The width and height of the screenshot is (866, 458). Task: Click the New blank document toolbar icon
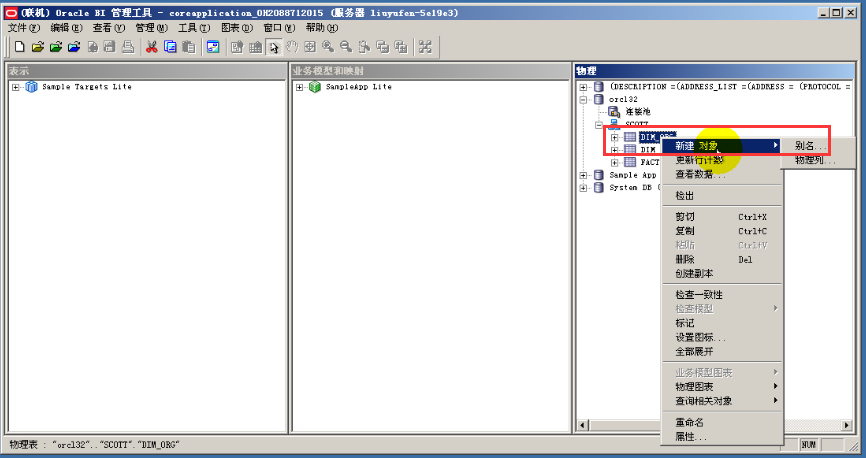(x=20, y=47)
